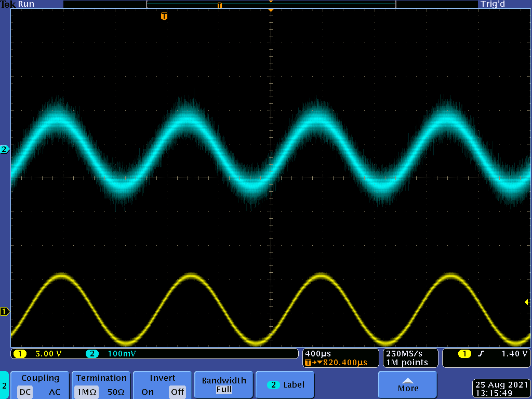The width and height of the screenshot is (532, 399).
Task: Click the 100mV scale readout
Action: point(122,354)
